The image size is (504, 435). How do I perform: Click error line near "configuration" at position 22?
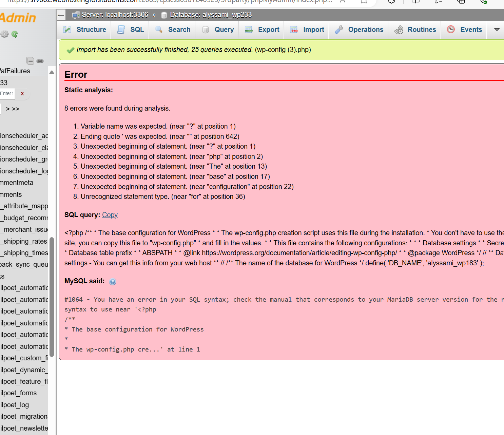coord(187,187)
